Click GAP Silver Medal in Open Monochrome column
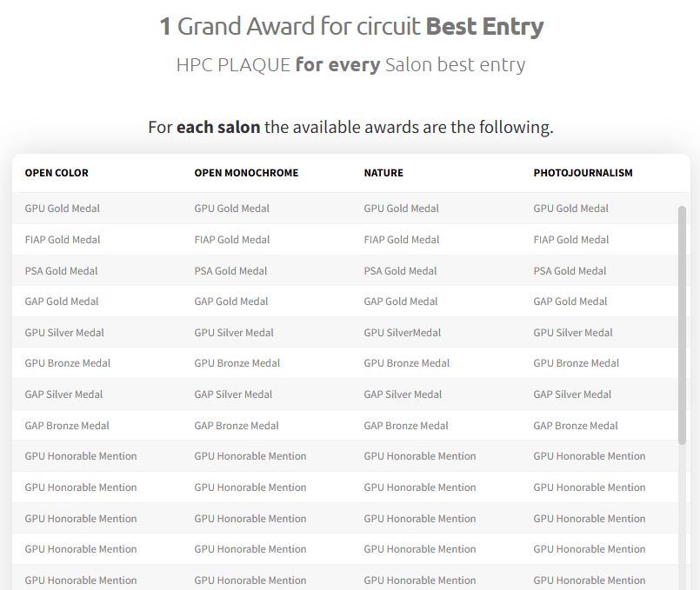This screenshot has width=700, height=590. 234,394
